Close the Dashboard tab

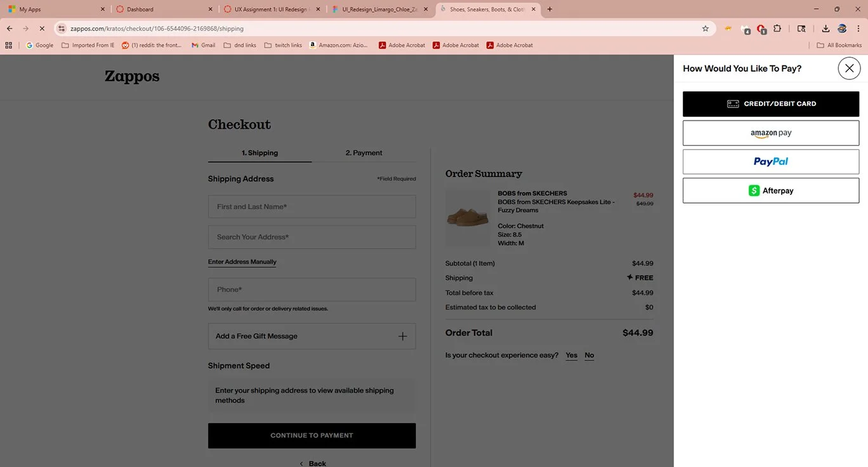(211, 10)
